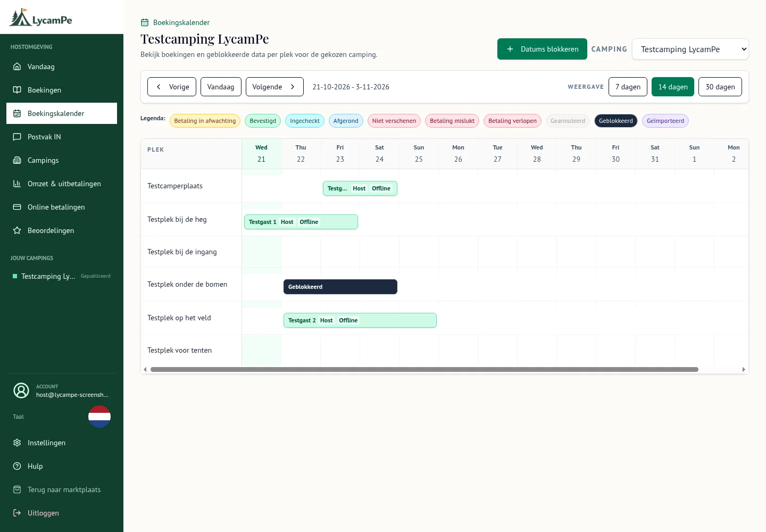Click the calendar icon beside Boekingskalender breadcrumb
This screenshot has width=766, height=532.
pos(145,22)
